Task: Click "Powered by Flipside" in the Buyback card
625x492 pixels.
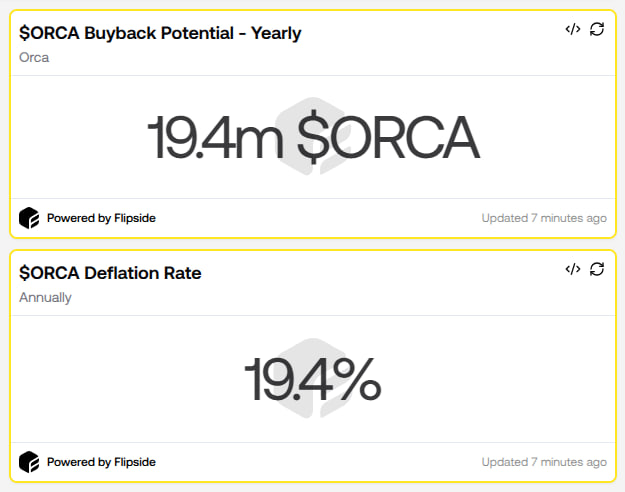Action: click(x=101, y=218)
